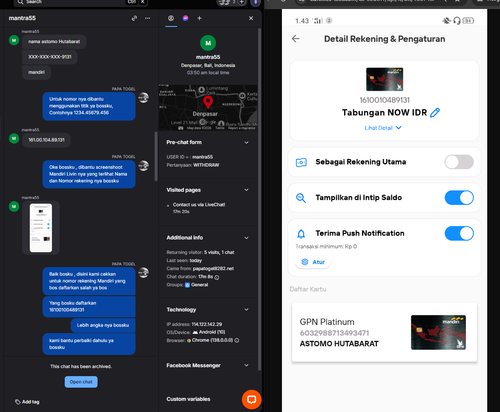Click the ASTOMO HUTABARAT cardholder name
Image resolution: width=500 pixels, height=412 pixels.
pyautogui.click(x=339, y=344)
